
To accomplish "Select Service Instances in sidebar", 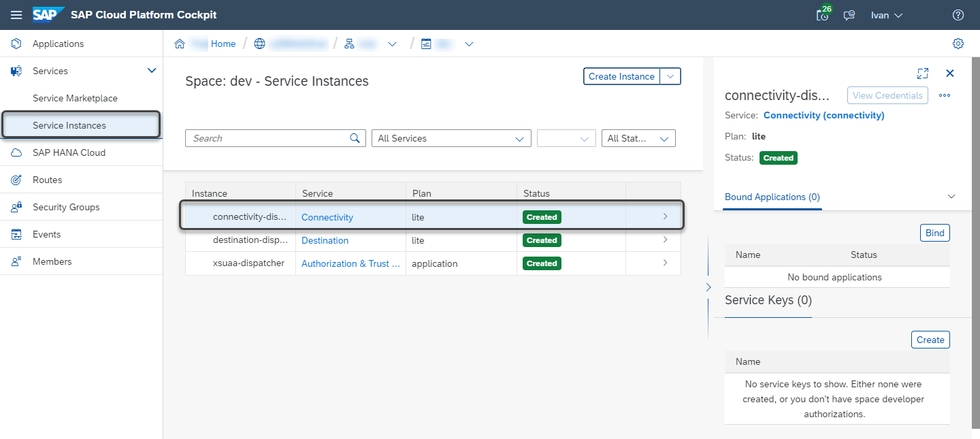I will (x=81, y=125).
